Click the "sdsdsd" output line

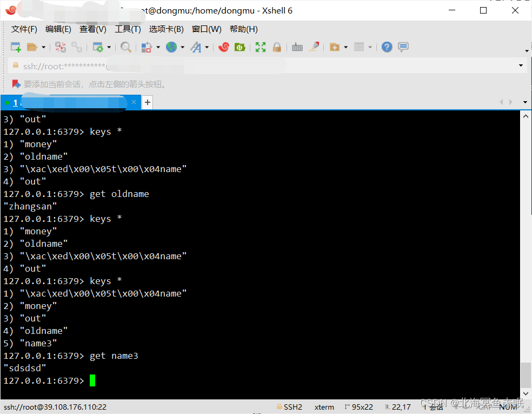coord(24,368)
